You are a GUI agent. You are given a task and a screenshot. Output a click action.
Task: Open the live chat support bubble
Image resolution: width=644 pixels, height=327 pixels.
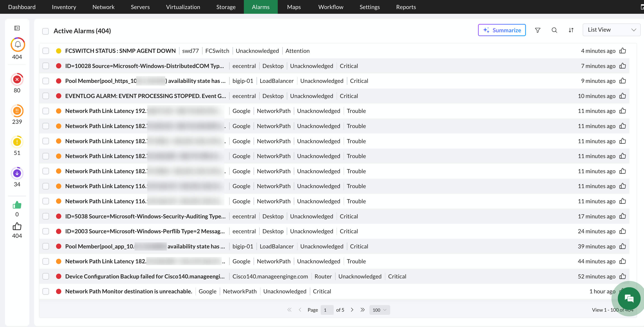click(x=629, y=298)
